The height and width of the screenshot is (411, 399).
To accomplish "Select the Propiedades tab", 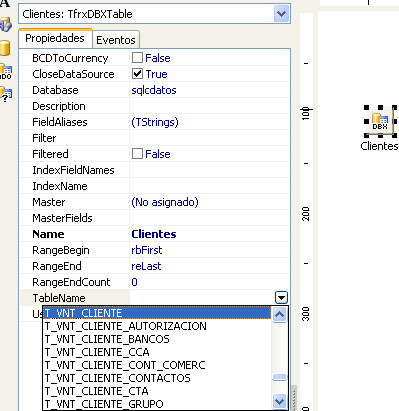I will pos(55,38).
